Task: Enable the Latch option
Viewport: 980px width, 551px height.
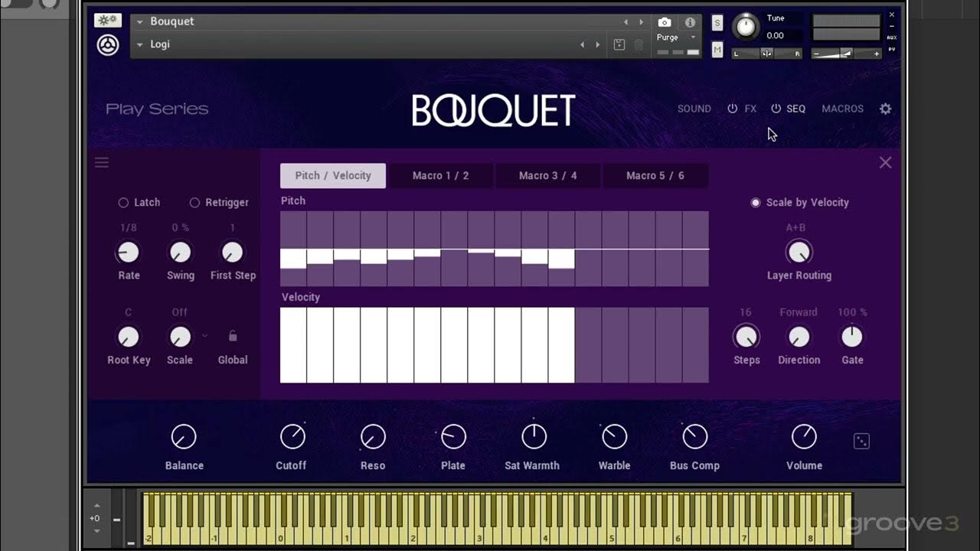Action: (123, 203)
